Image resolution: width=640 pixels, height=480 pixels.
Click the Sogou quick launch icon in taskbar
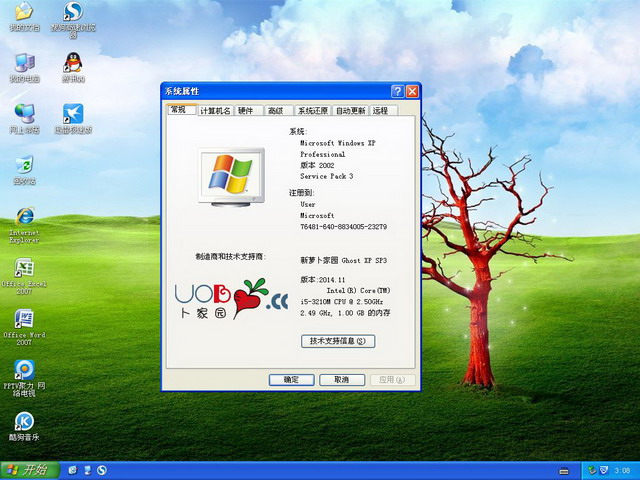point(102,470)
